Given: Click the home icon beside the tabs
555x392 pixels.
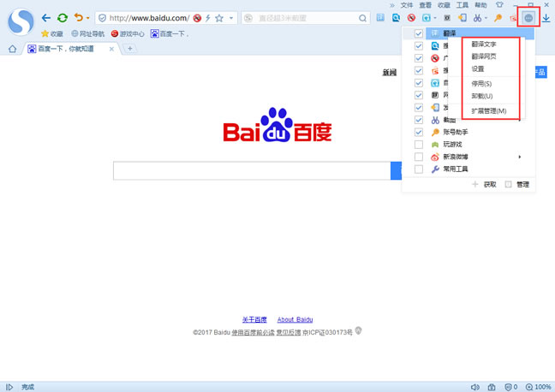Looking at the screenshot, I should coord(12,49).
